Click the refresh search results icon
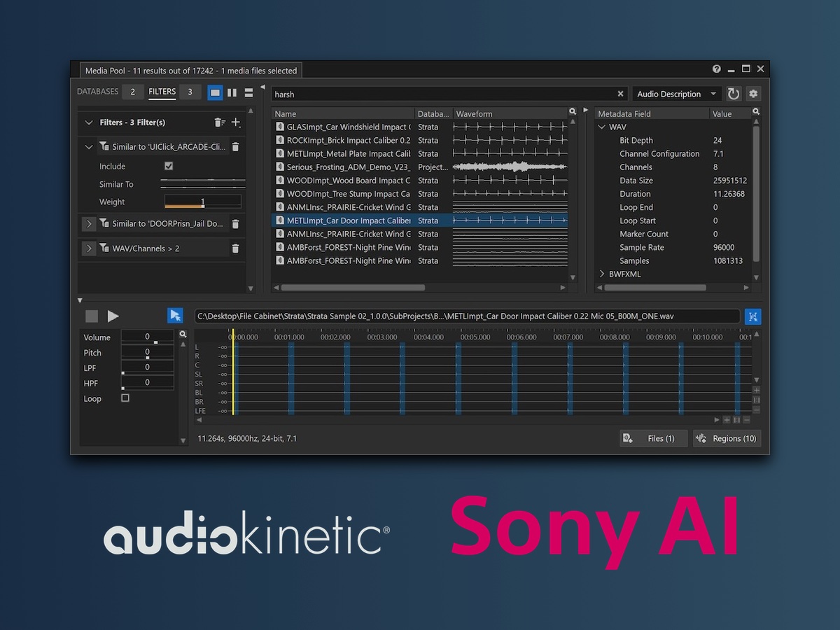Viewport: 840px width, 630px height. click(733, 93)
